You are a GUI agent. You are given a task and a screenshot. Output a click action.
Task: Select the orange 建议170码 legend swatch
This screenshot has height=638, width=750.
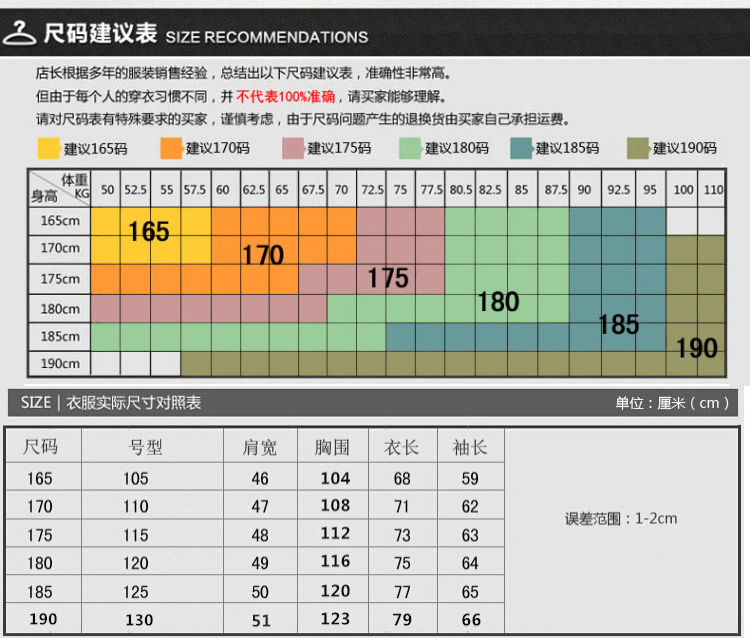pyautogui.click(x=170, y=148)
